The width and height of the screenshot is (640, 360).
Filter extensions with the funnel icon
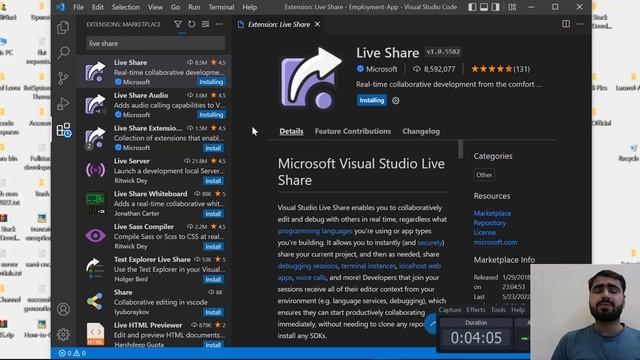(178, 24)
